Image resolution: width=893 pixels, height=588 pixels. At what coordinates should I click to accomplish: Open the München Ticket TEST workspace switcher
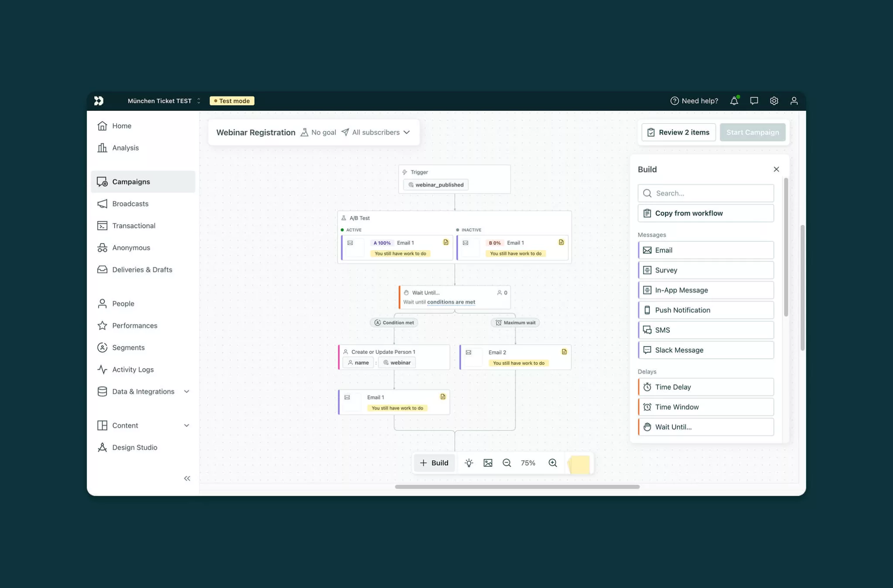click(164, 101)
